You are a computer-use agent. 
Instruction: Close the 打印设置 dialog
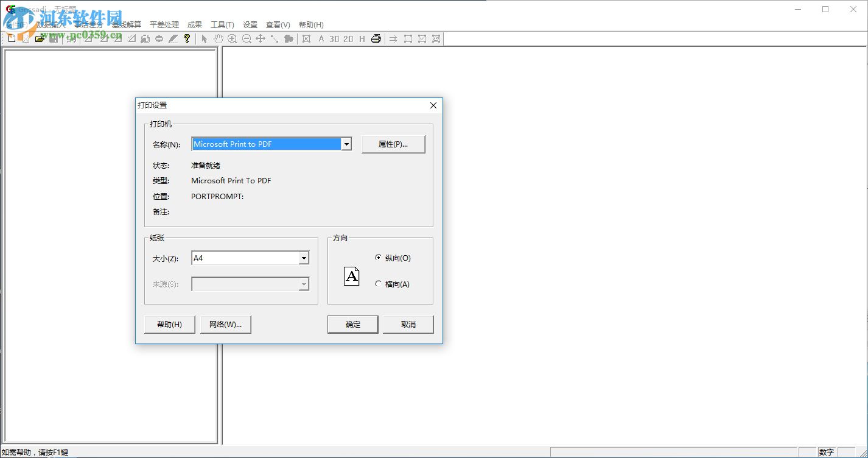433,105
